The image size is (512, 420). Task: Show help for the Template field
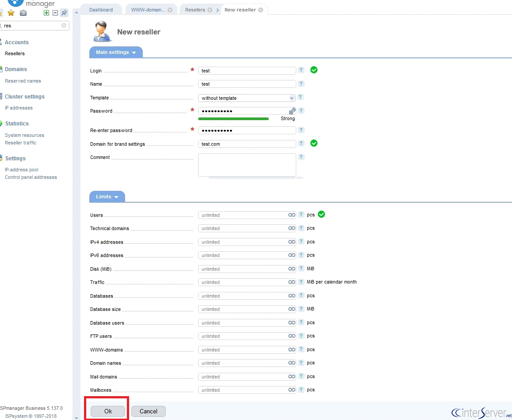pyautogui.click(x=300, y=97)
